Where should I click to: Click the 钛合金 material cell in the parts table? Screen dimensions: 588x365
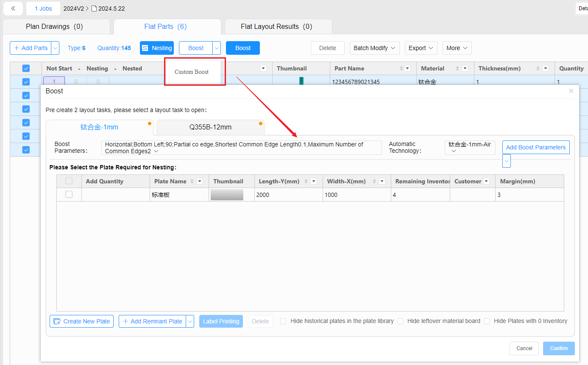(x=427, y=82)
